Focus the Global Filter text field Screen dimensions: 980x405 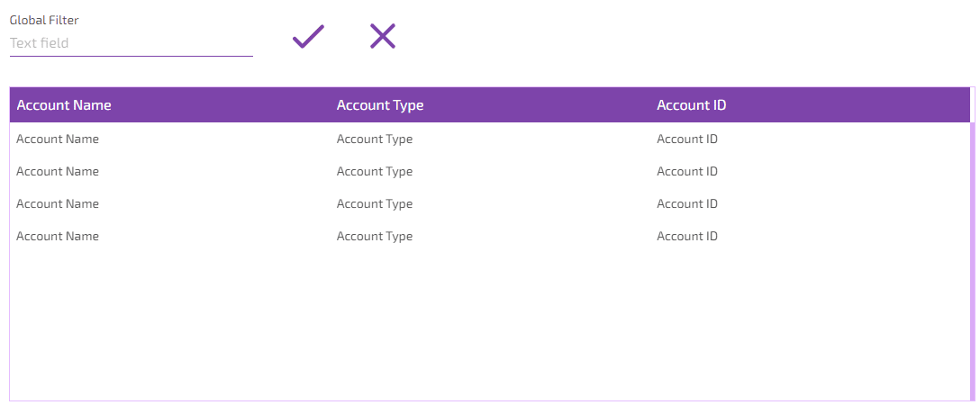point(131,43)
